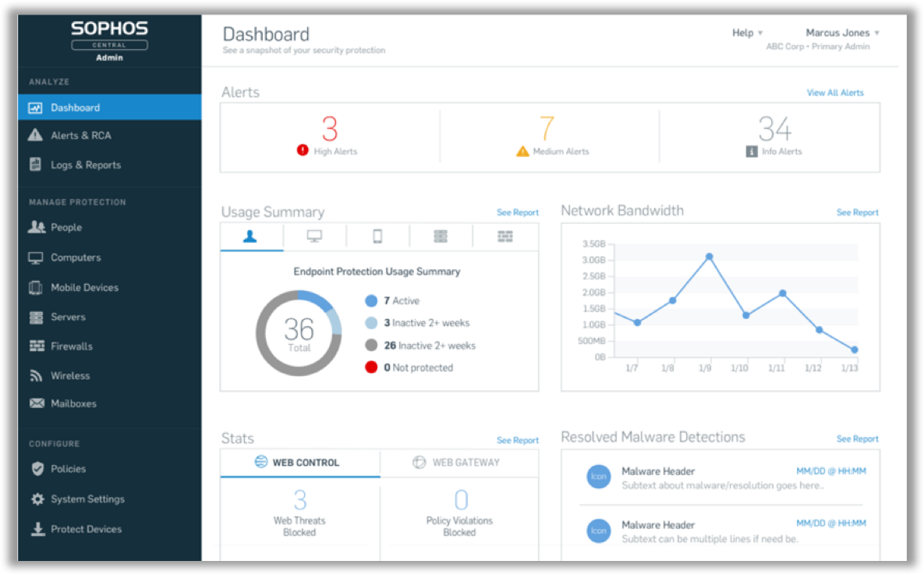Switch to the Web Control stats tab
924x575 pixels.
[300, 463]
